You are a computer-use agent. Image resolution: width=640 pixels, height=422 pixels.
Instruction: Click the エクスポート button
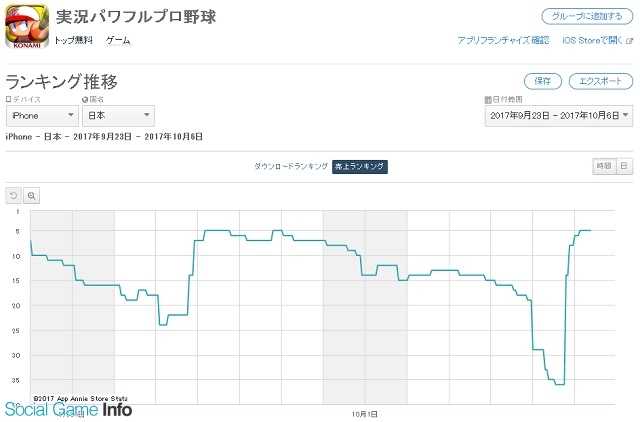[x=600, y=81]
